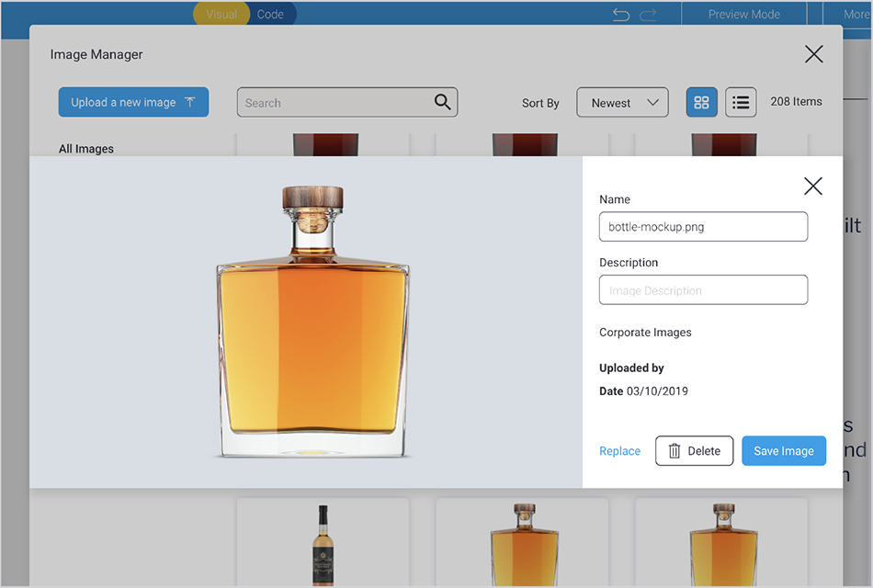
Task: Open Preview Mode
Action: coord(743,15)
